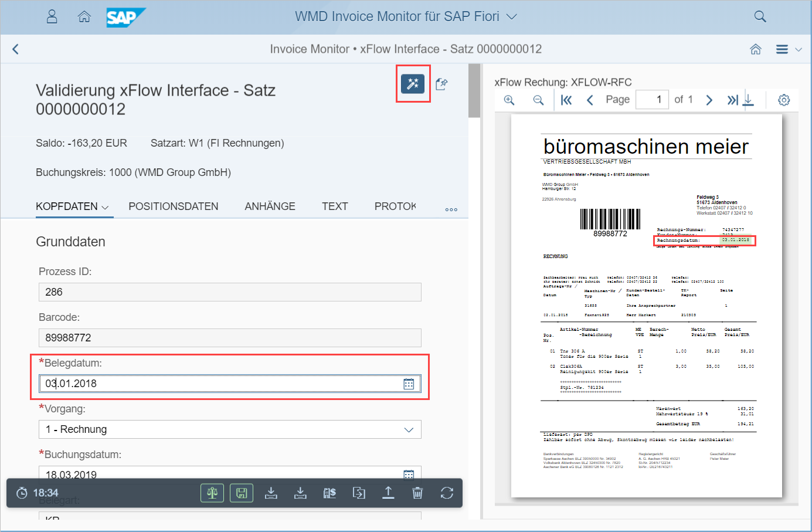Click the balance scales icon in footer
This screenshot has width=812, height=532.
point(212,493)
